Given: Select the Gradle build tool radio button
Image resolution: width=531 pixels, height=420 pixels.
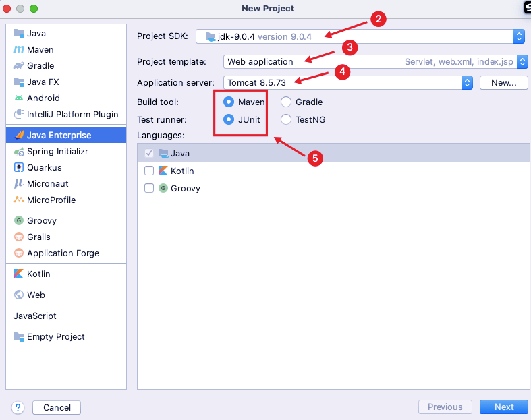Looking at the screenshot, I should [286, 102].
